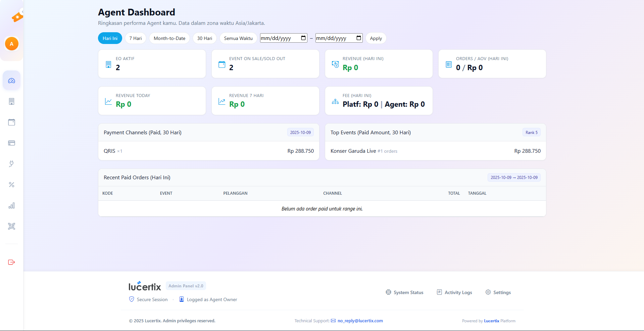
Task: Click the percent sign sidebar icon
Action: (x=12, y=185)
